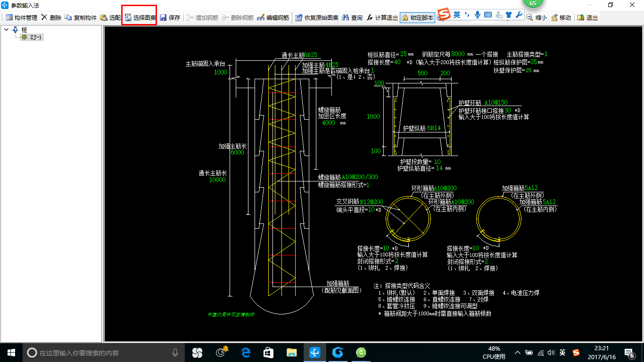Open 编辑钢筋 edit rebar tool
Viewport: 644px width, 362px height.
[x=273, y=18]
